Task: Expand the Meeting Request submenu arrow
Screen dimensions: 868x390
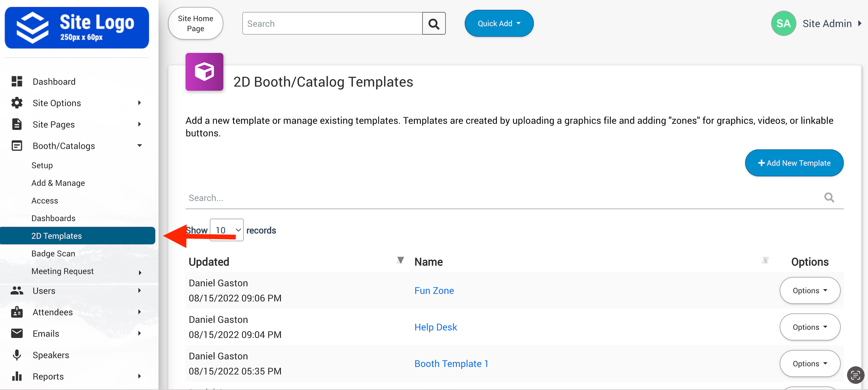Action: [x=140, y=273]
